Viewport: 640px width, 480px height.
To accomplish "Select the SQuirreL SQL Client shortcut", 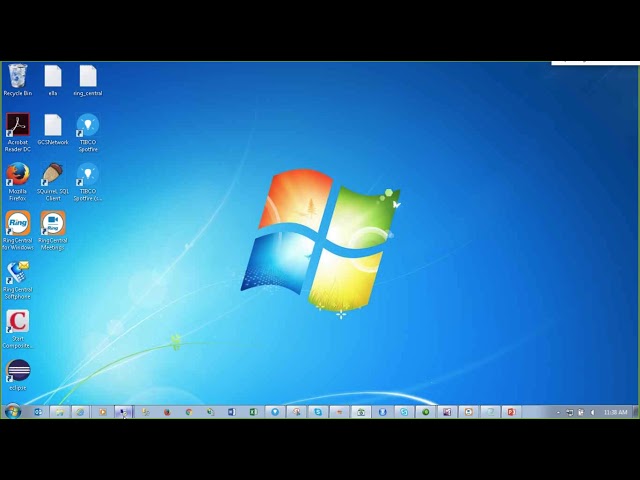I will (x=53, y=182).
